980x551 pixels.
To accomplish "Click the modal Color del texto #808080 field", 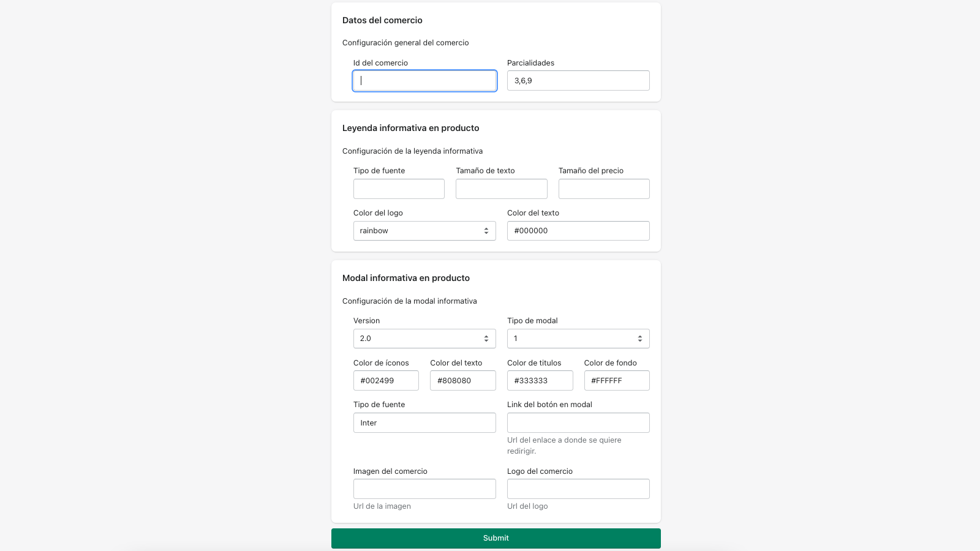I will coord(463,381).
